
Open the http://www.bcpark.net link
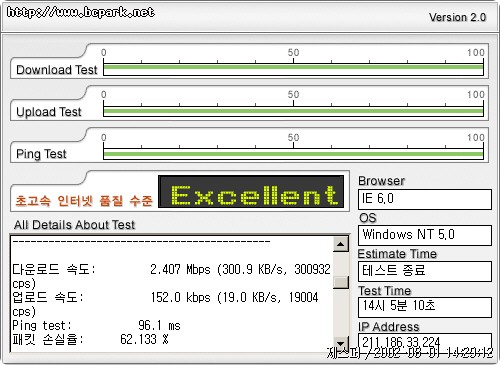81,12
